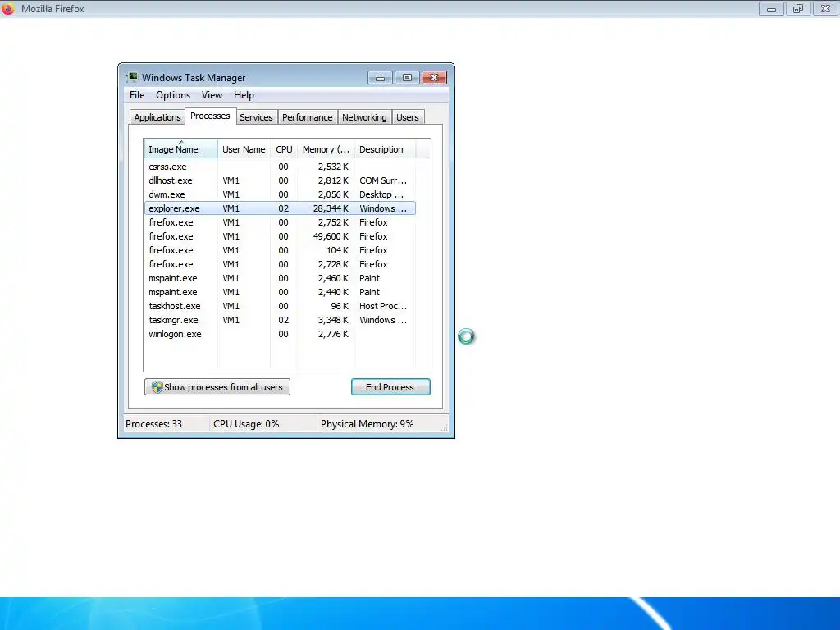Select the taskmgr.exe process
This screenshot has width=840, height=630.
(x=280, y=320)
